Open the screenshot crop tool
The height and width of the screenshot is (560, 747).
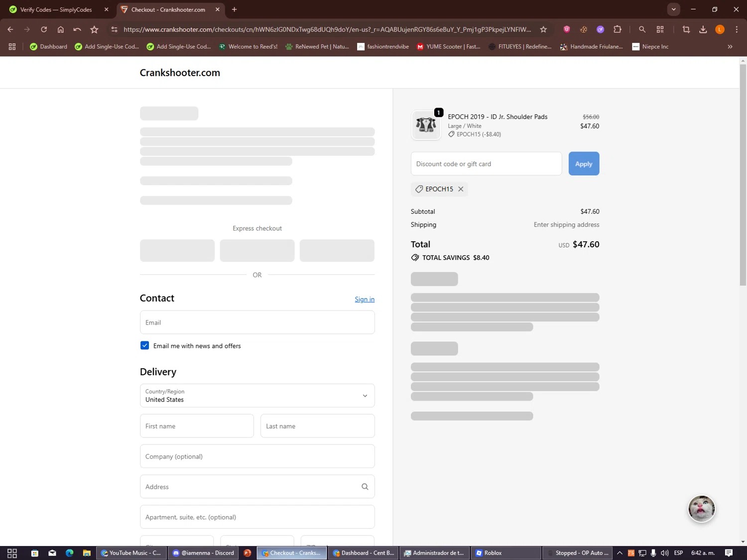tap(686, 29)
